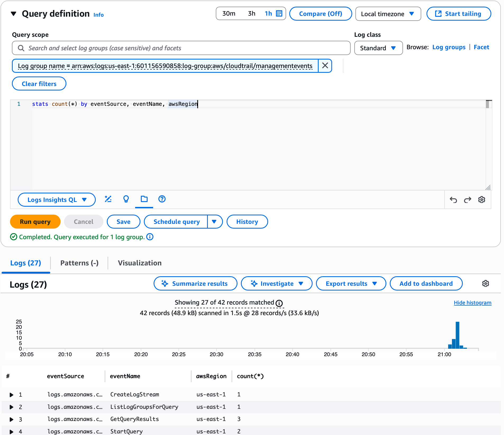504x435 pixels.
Task: Open the query generator magic wand icon
Action: point(108,199)
